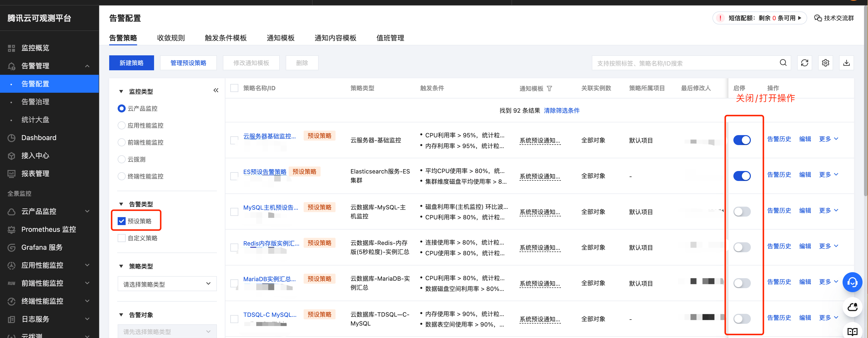Disable the 云服务器基础监控 policy switch

[x=742, y=140]
